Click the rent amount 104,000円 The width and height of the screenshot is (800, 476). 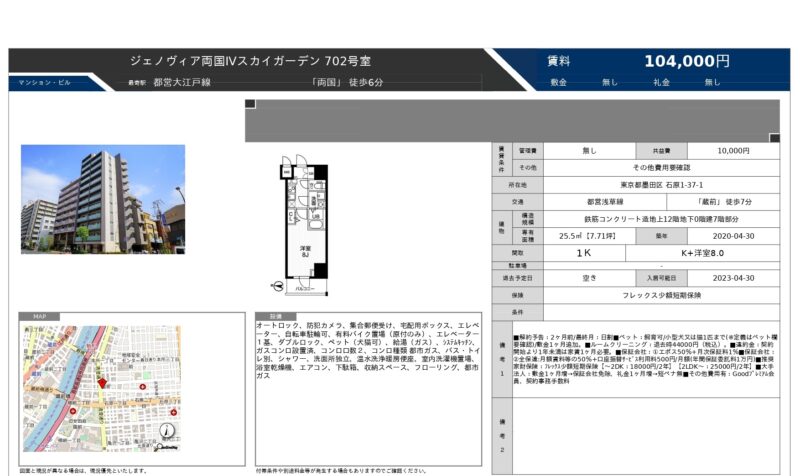coord(687,61)
